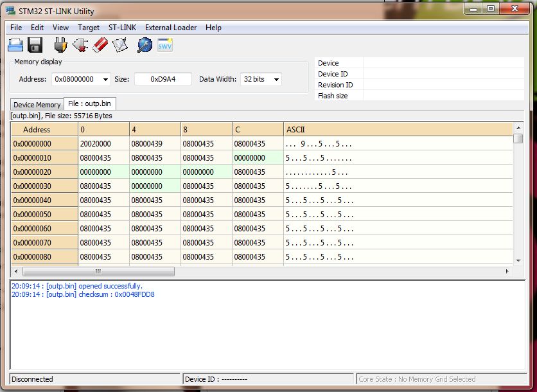Open the Help menu
The height and width of the screenshot is (392, 537).
tap(213, 28)
